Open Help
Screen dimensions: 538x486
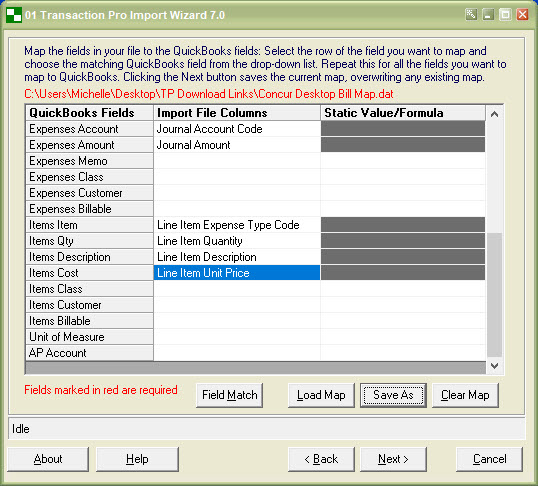pyautogui.click(x=137, y=459)
